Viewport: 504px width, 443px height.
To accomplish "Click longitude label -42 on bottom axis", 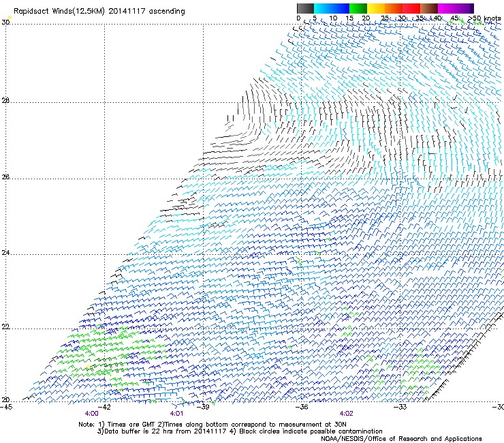I will [x=104, y=407].
